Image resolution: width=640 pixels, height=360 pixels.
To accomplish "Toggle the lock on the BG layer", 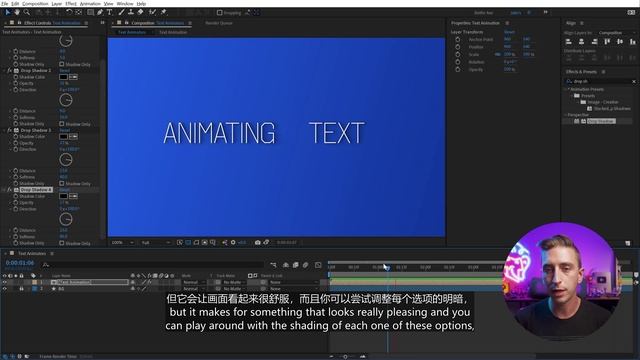I will click(21, 289).
